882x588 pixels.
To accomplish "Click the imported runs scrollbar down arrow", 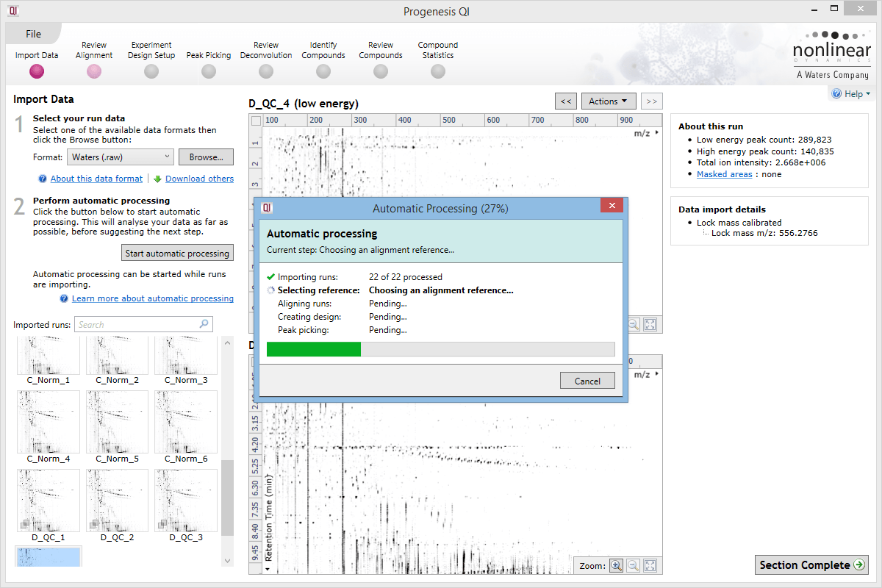I will 227,561.
